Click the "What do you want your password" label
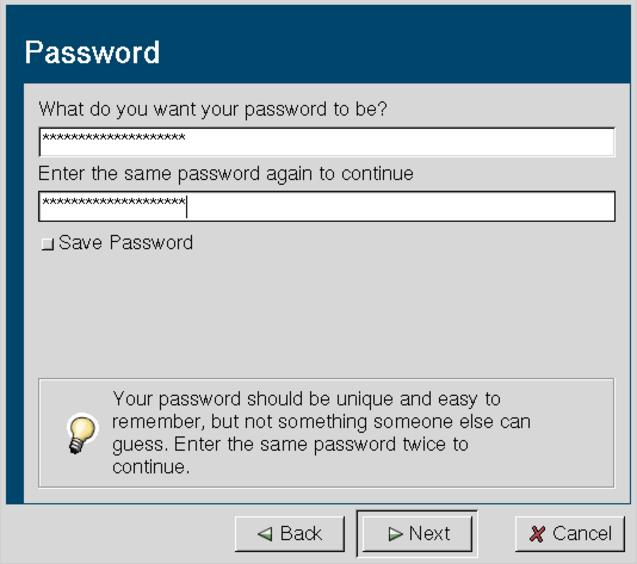The width and height of the screenshot is (637, 564). tap(213, 110)
